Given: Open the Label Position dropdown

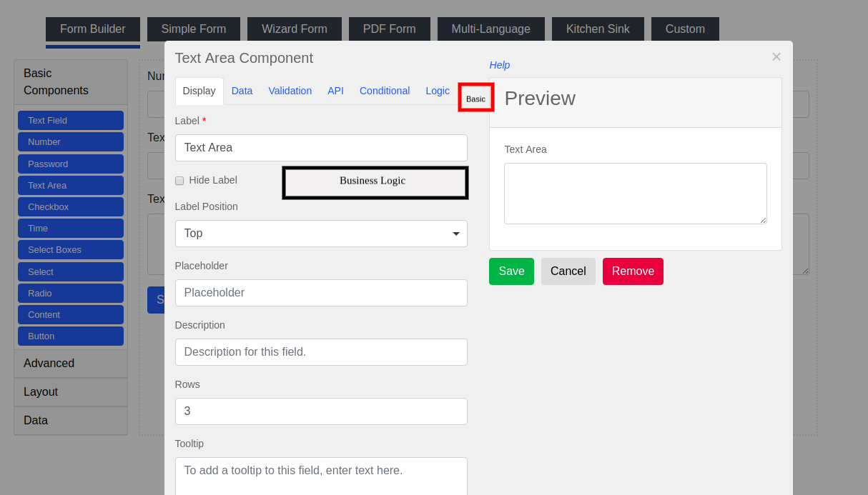Looking at the screenshot, I should 320,234.
